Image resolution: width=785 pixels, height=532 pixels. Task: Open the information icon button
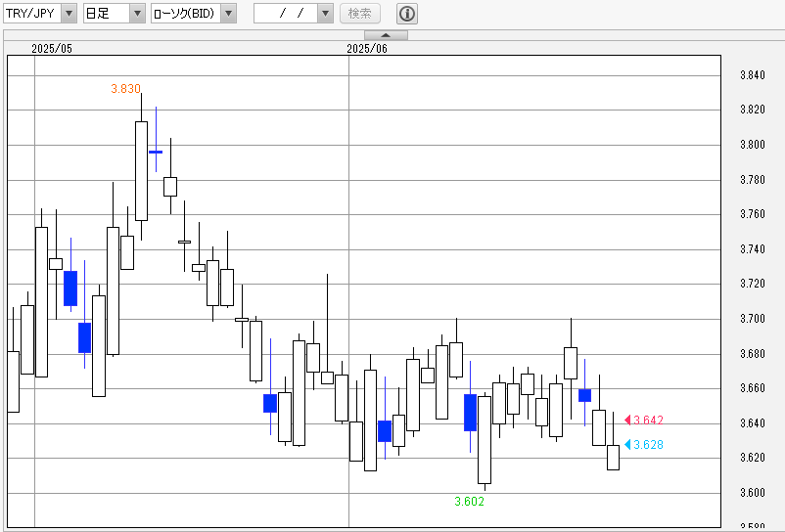tap(407, 14)
